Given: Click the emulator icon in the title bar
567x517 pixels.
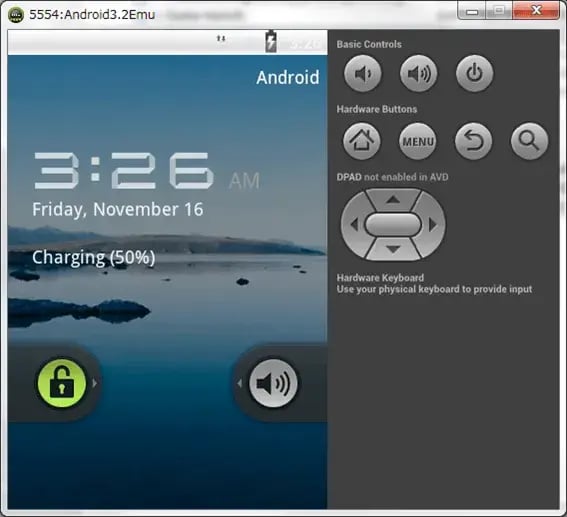Looking at the screenshot, I should click(x=16, y=15).
